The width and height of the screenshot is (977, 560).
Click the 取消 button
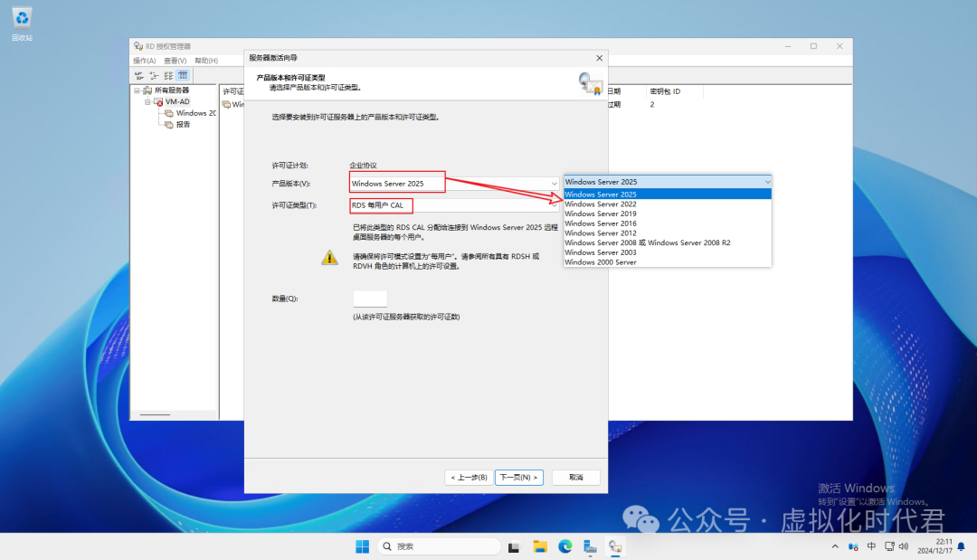tap(575, 477)
